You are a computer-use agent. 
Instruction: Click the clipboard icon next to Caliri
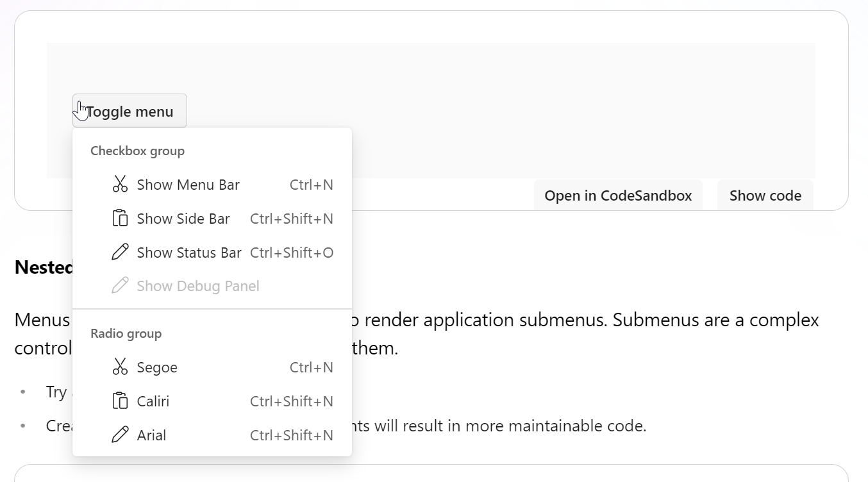coord(120,401)
